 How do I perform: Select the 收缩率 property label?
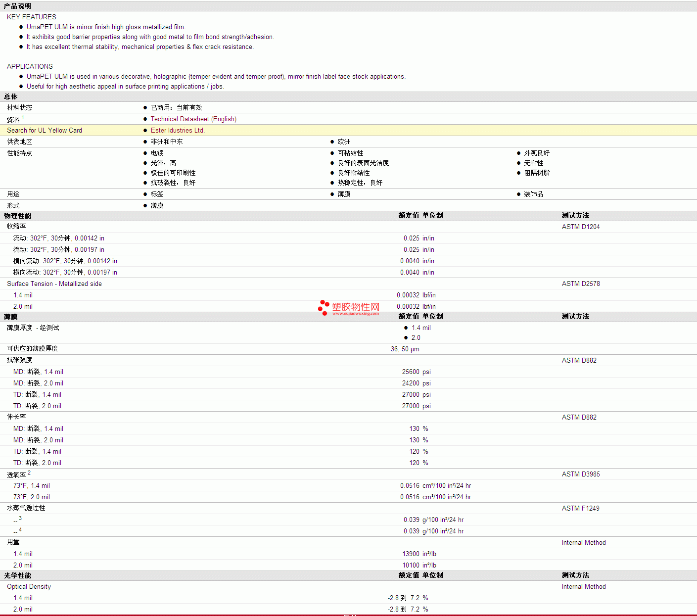16,227
